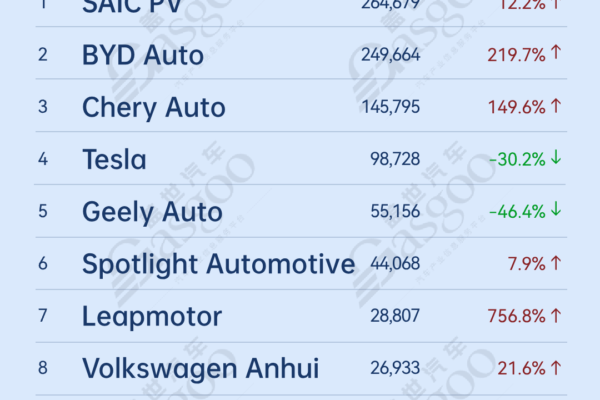
Task: Click Geely Auto's -46.4% change value
Action: point(517,212)
